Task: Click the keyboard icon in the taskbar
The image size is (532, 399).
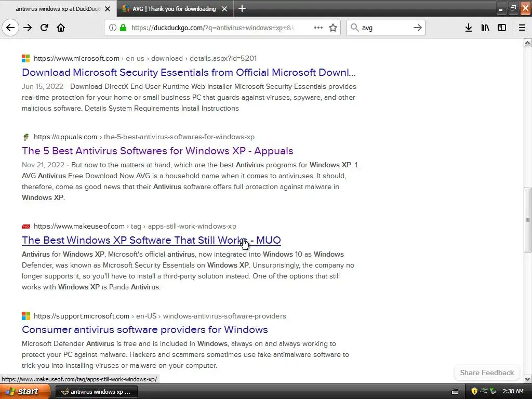Action: click(x=455, y=392)
